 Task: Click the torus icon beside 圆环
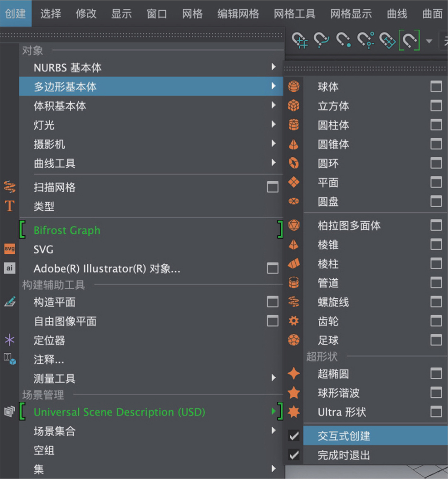coord(294,163)
